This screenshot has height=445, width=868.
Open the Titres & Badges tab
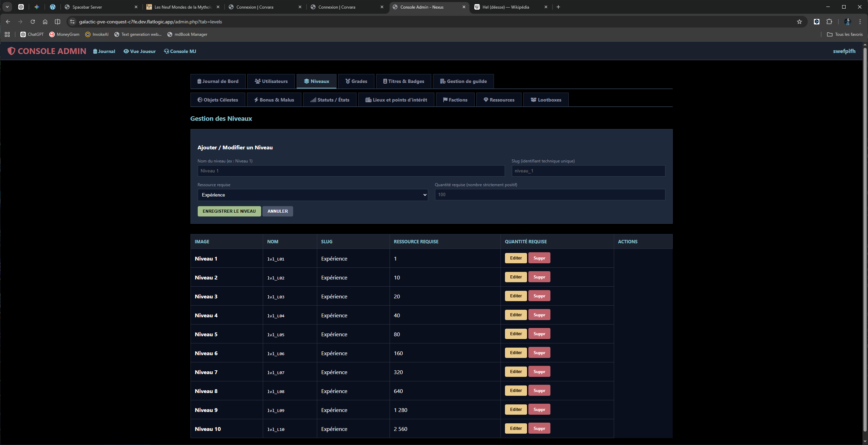[x=403, y=81]
